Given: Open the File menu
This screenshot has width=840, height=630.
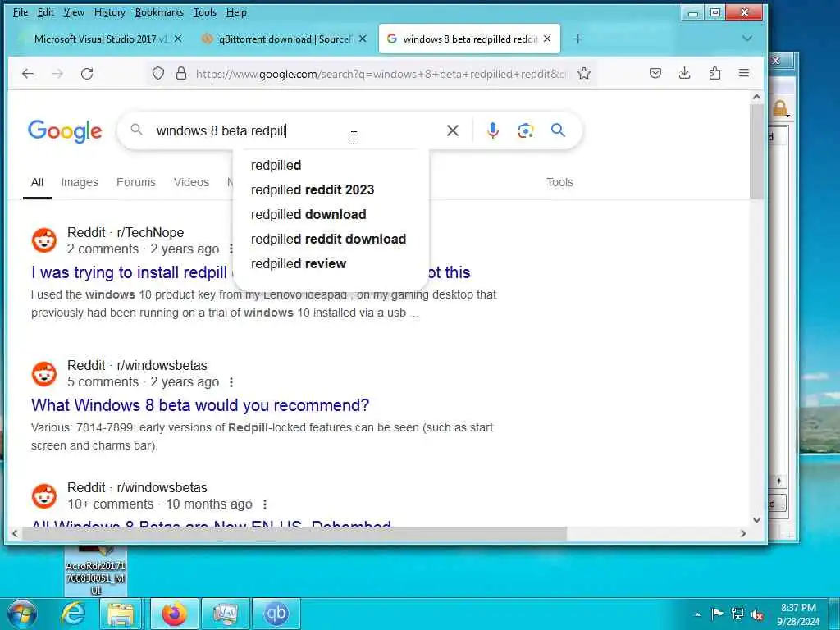Looking at the screenshot, I should point(21,12).
